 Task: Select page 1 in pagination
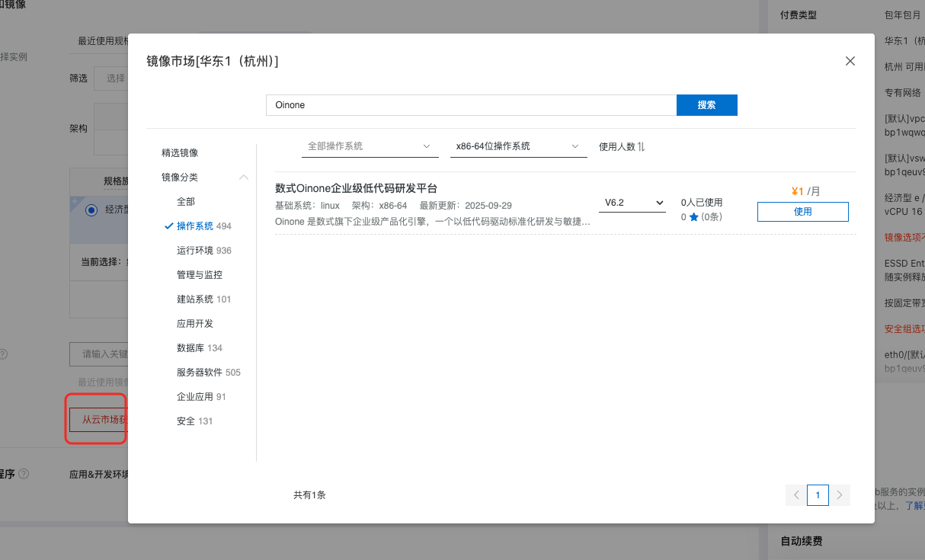pos(818,495)
